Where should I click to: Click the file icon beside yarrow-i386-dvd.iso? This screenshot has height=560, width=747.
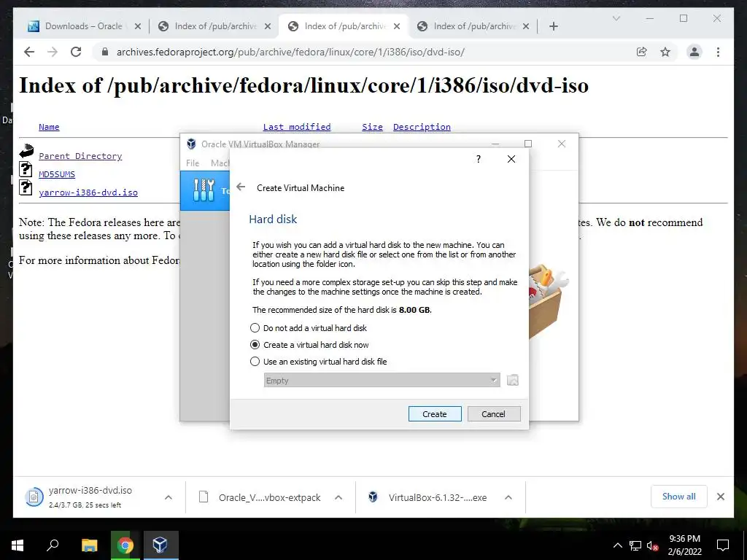pyautogui.click(x=26, y=187)
